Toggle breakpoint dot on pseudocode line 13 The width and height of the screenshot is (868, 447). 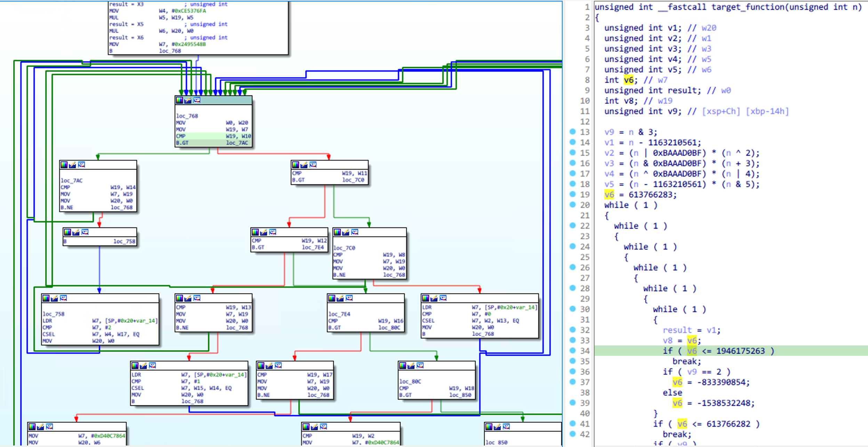pyautogui.click(x=573, y=132)
